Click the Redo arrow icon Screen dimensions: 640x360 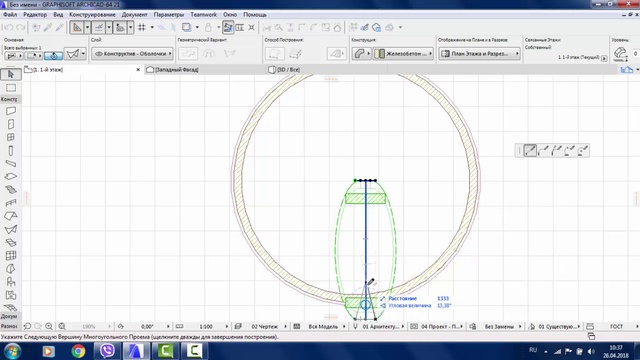[20, 27]
